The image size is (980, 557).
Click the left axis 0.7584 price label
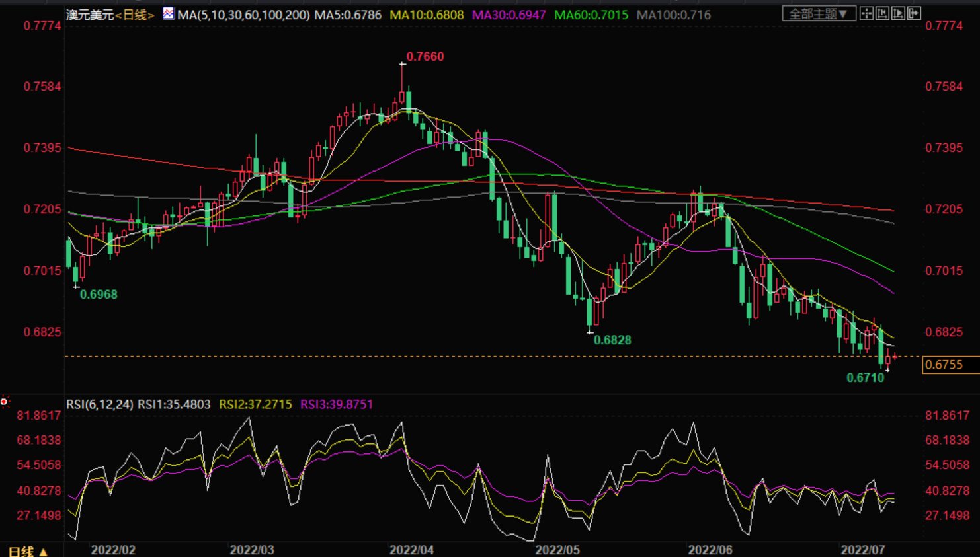click(x=42, y=87)
